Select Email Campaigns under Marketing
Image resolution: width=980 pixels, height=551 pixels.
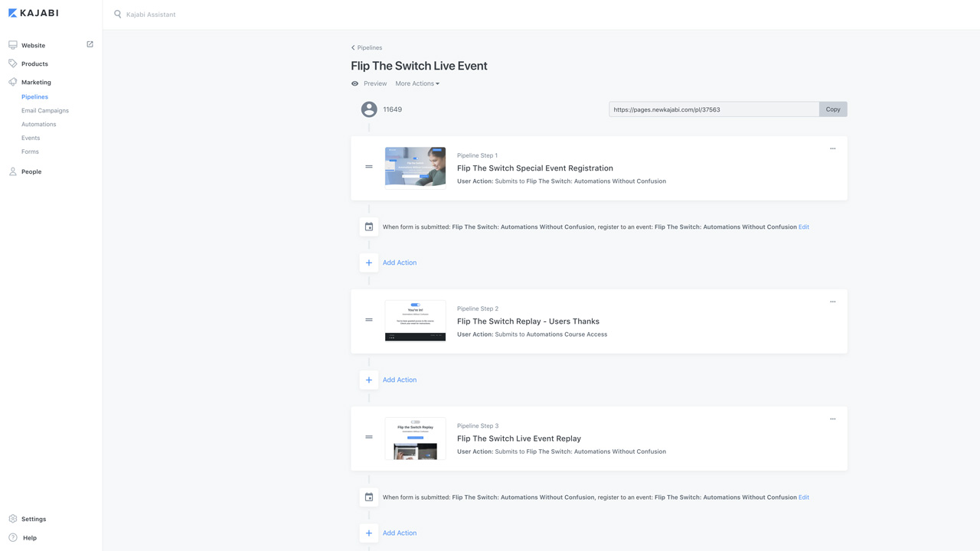pos(45,110)
